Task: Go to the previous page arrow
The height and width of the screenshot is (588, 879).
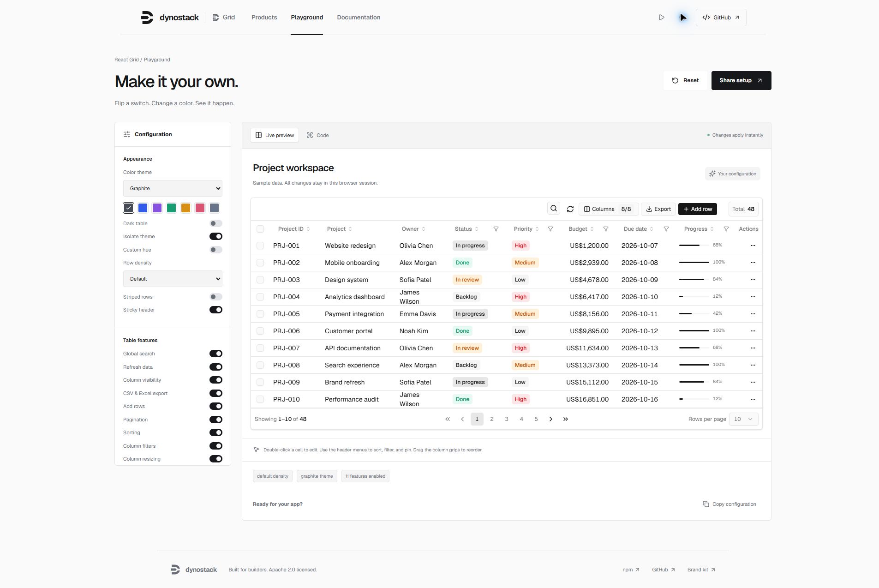Action: [x=462, y=419]
